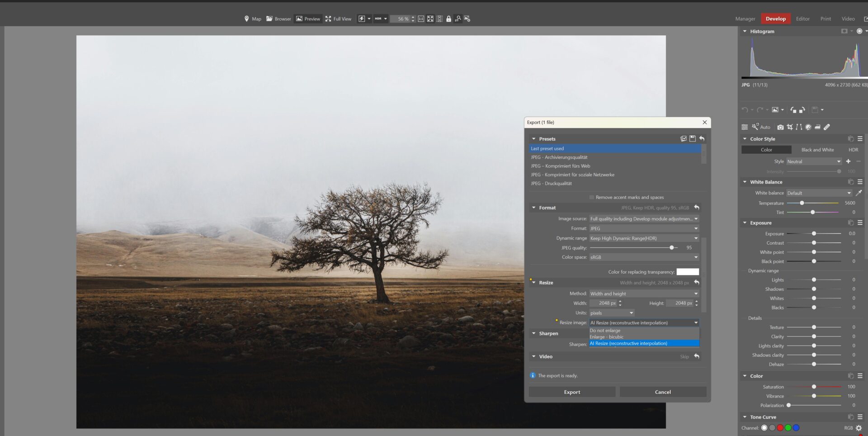Select JPEG - Druckqualität preset
Viewport: 868px width, 436px height.
tap(615, 184)
